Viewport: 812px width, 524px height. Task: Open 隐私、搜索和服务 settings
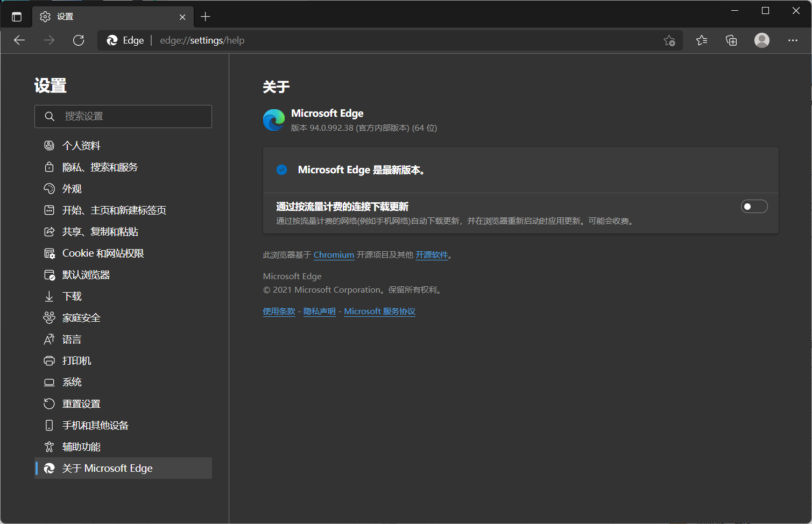123,167
